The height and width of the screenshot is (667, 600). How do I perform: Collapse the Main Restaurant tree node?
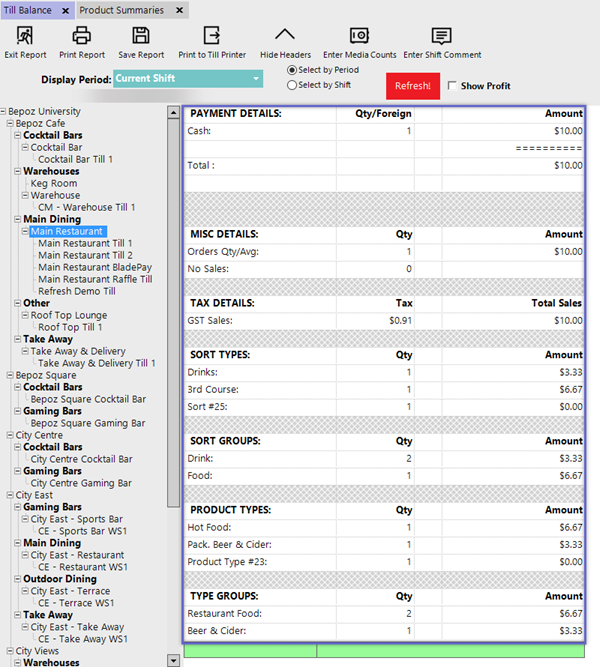(x=25, y=232)
